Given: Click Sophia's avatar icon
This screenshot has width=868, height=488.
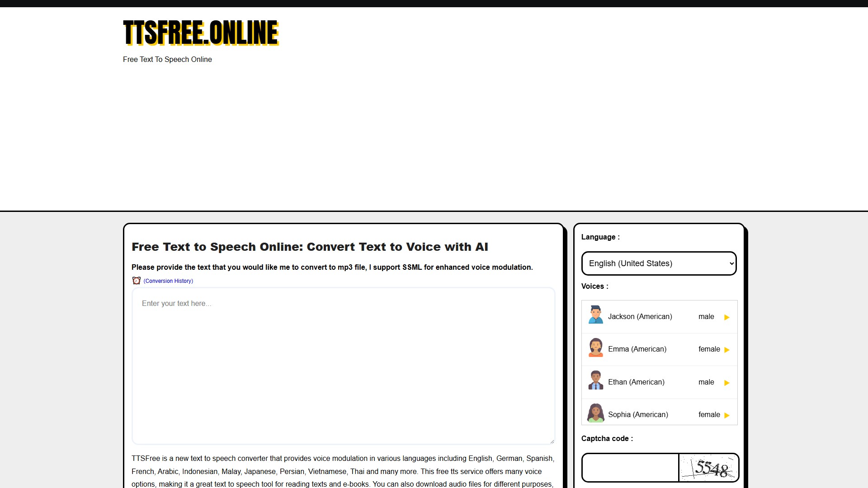Looking at the screenshot, I should click(x=595, y=413).
